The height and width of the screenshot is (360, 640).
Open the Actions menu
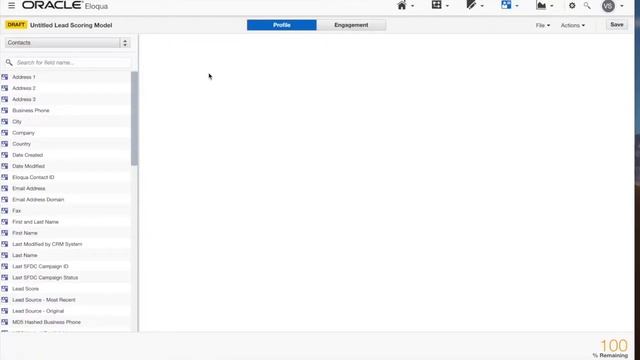pos(572,25)
